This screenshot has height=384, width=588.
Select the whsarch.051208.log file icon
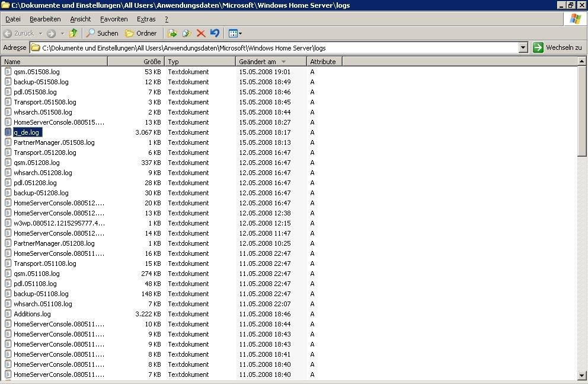tap(8, 173)
